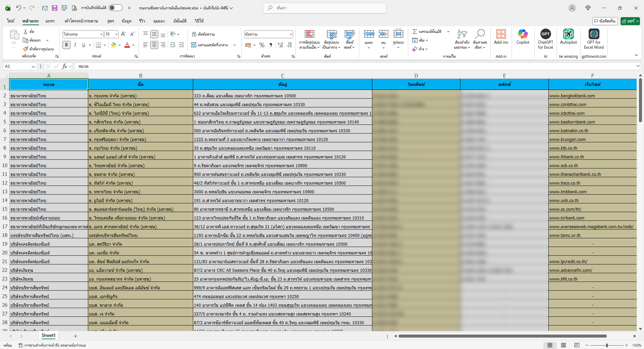The width and height of the screenshot is (644, 349).
Task: Click the Share button
Action: [630, 21]
